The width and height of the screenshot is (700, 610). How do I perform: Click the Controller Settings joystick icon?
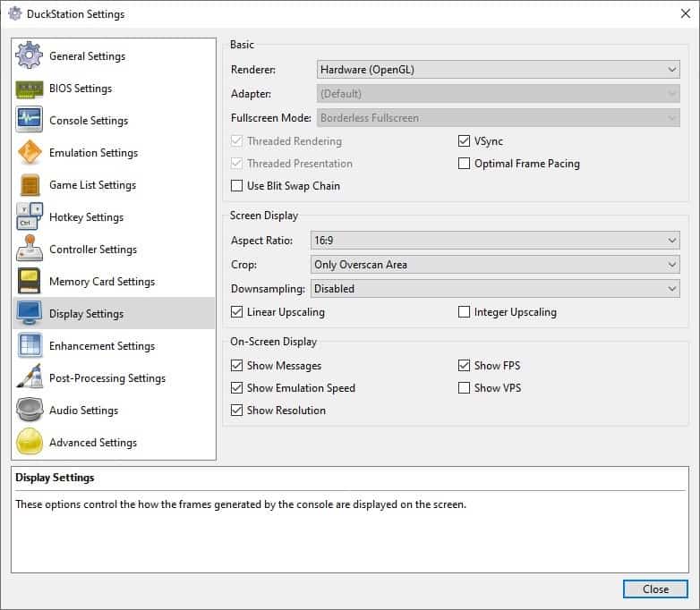pyautogui.click(x=30, y=248)
